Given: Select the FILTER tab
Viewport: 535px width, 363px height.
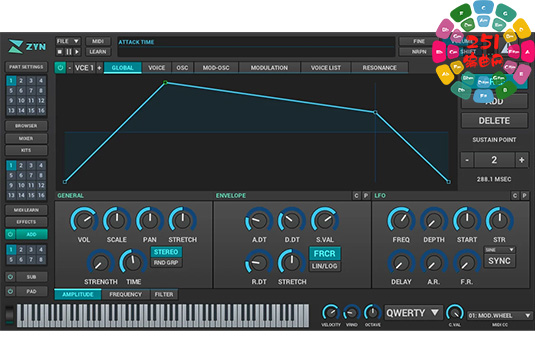Looking at the screenshot, I should click(x=164, y=294).
